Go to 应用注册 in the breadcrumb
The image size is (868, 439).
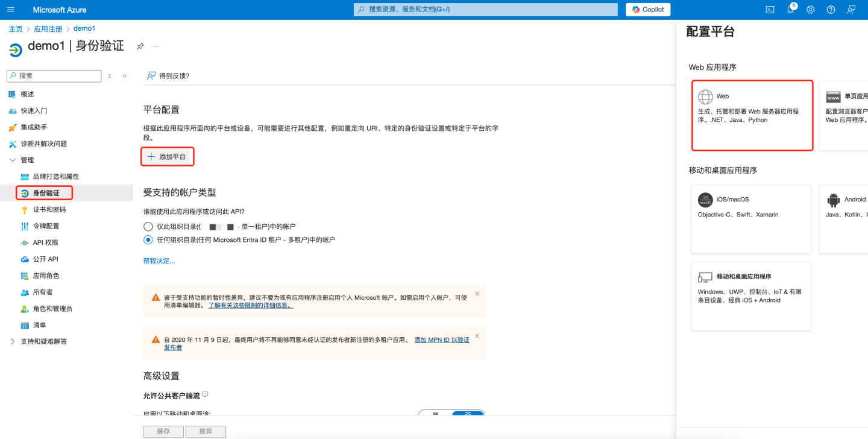coord(48,29)
